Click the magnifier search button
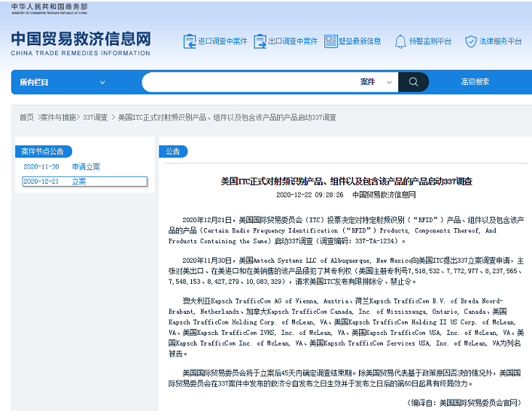This screenshot has height=411, width=532. click(x=413, y=82)
